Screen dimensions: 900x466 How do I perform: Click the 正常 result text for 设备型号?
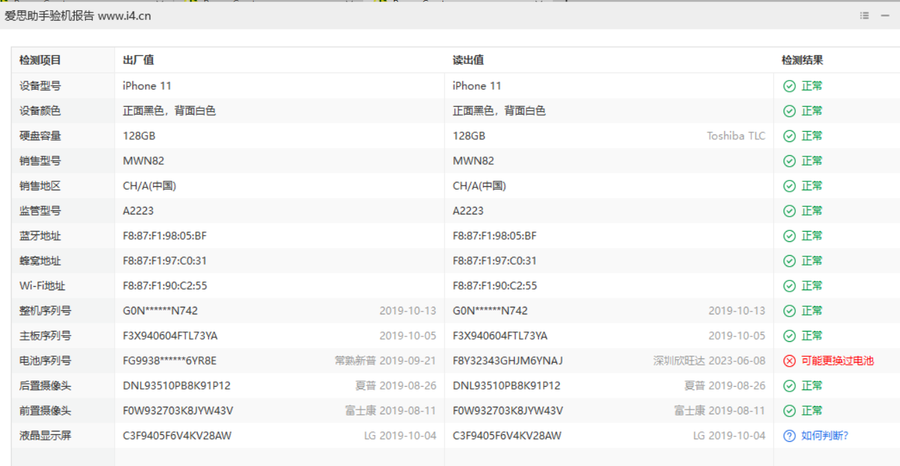pos(812,86)
